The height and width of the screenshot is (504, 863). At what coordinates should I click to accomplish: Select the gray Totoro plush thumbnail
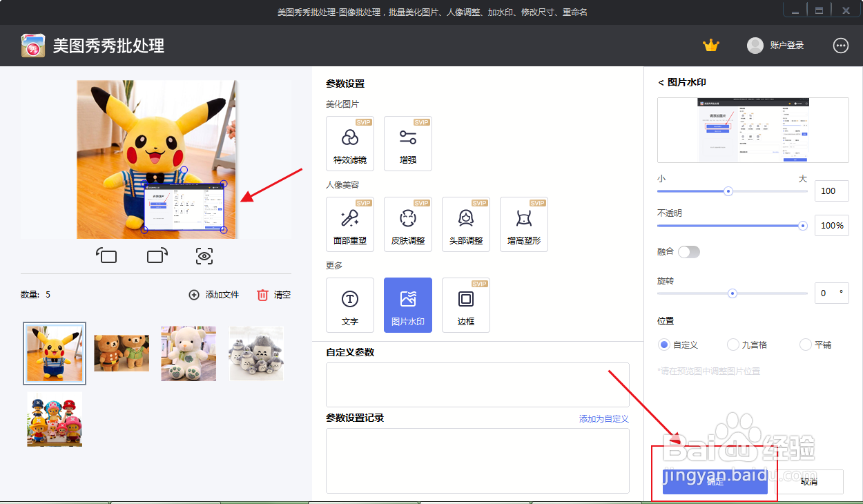[x=256, y=353]
